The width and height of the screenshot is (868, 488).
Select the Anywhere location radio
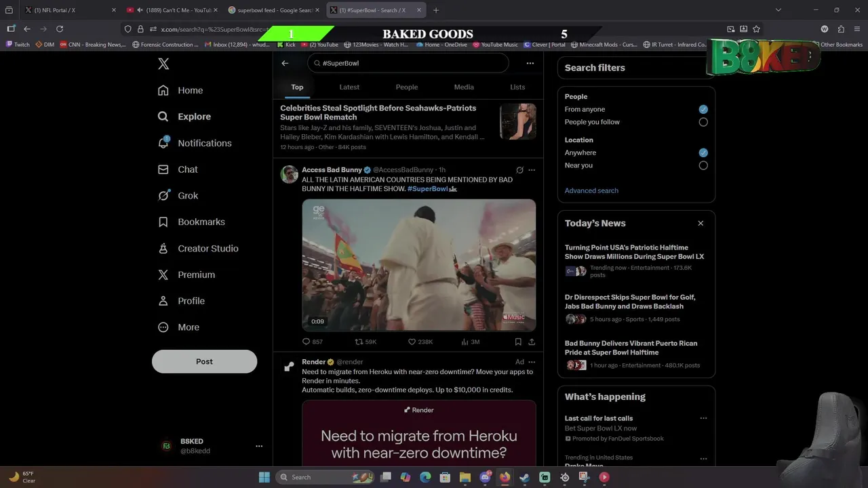[703, 152]
